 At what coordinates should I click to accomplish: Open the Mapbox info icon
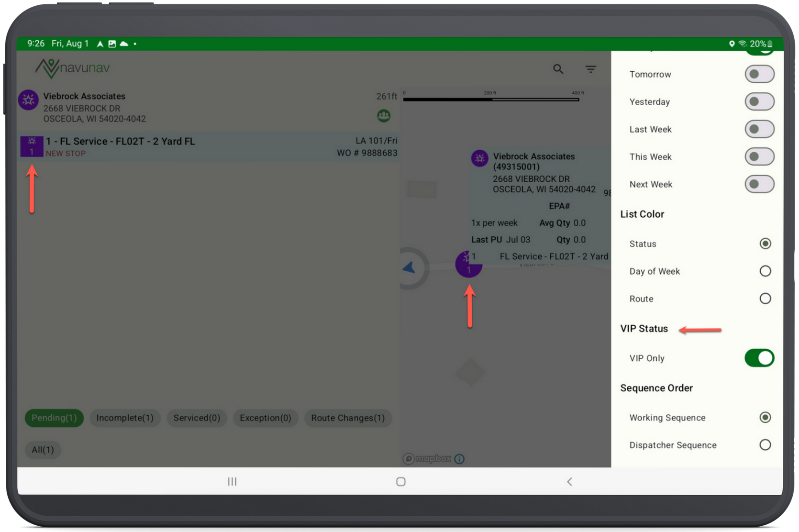(459, 459)
